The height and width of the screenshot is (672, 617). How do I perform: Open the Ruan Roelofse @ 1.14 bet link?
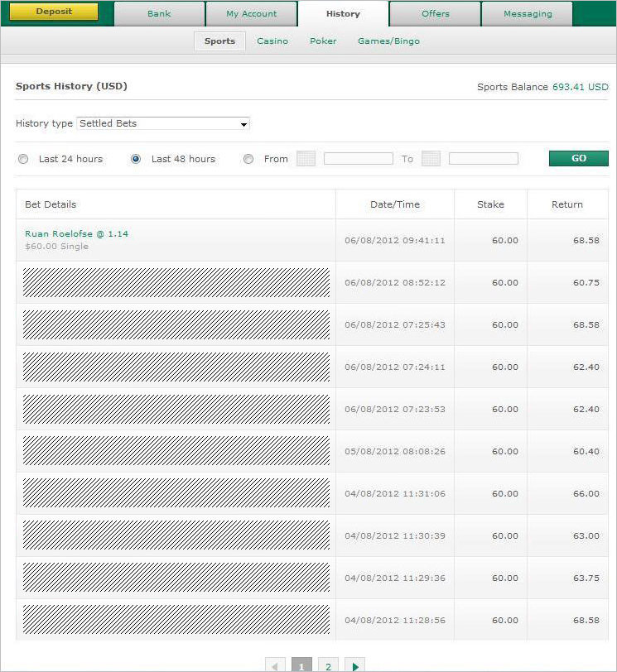tap(76, 234)
